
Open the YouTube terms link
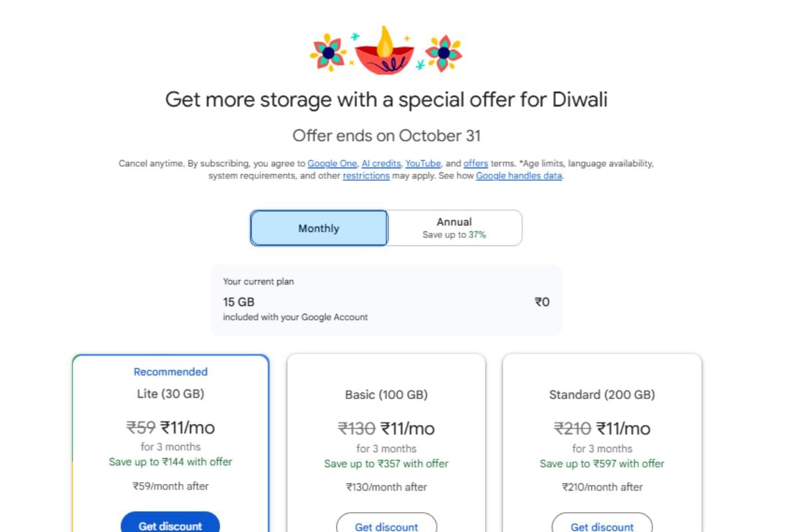(423, 164)
